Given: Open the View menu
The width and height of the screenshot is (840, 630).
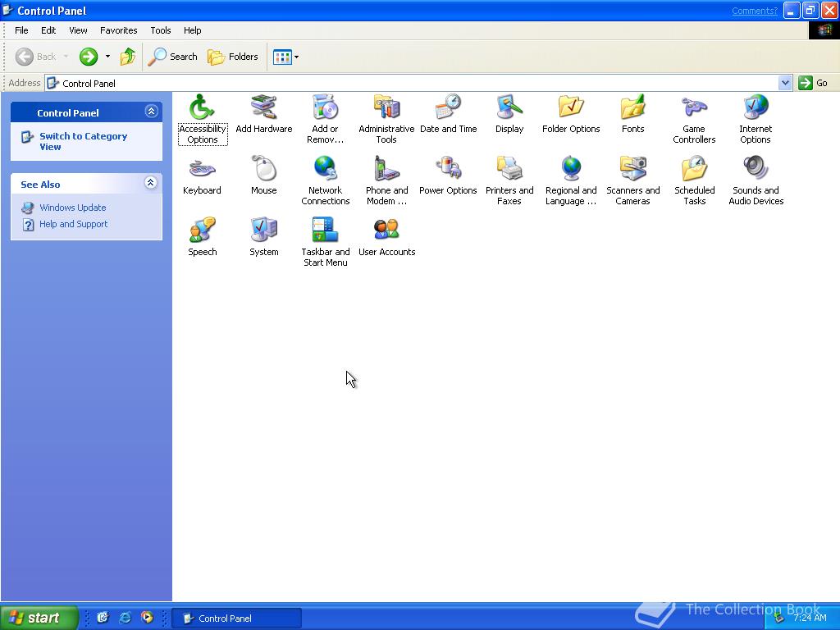Looking at the screenshot, I should [78, 30].
